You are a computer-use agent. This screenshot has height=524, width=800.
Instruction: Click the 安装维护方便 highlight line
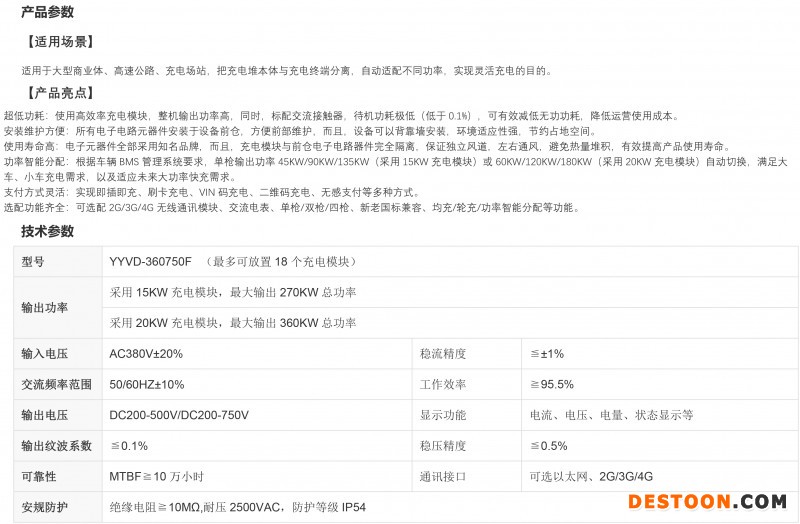click(299, 131)
